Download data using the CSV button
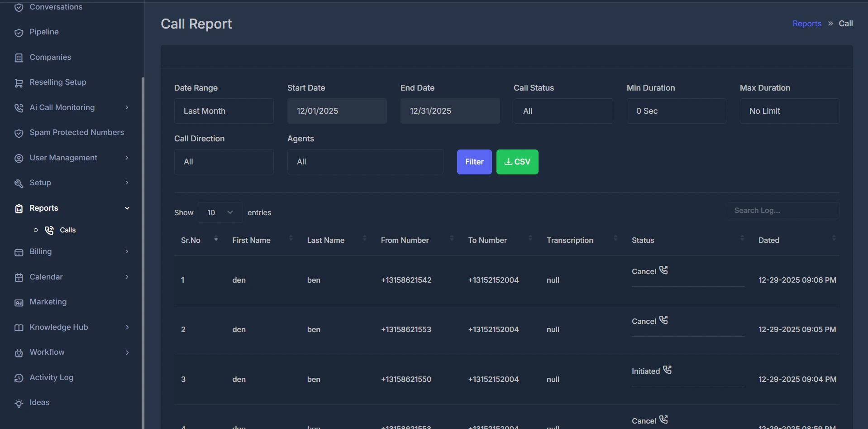Screen dimensions: 868x429 [517, 162]
